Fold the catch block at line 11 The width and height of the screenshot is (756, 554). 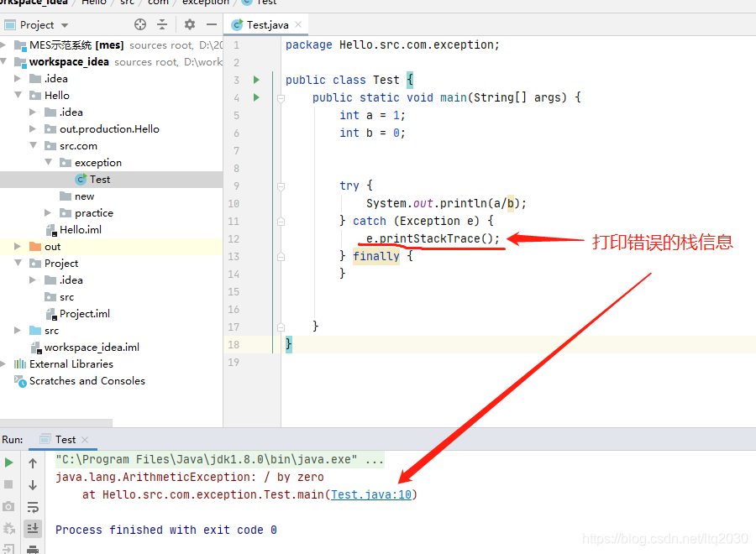[281, 222]
